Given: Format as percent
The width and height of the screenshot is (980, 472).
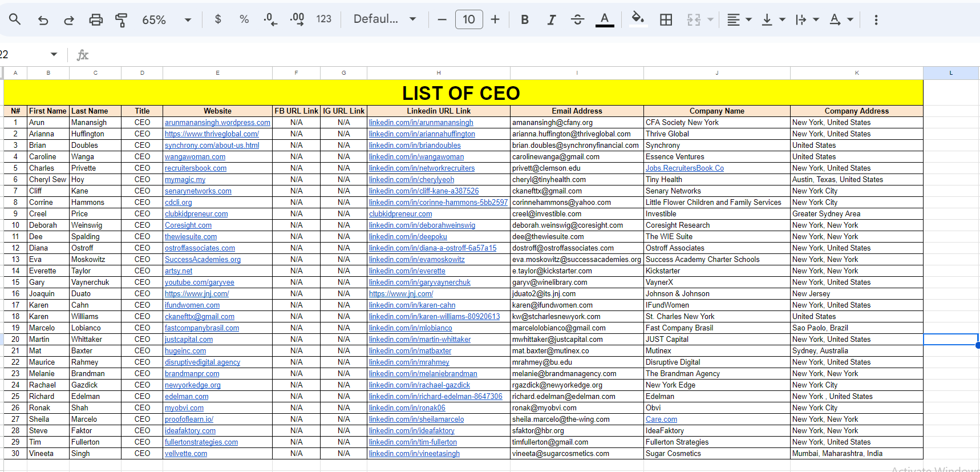Looking at the screenshot, I should (x=244, y=19).
